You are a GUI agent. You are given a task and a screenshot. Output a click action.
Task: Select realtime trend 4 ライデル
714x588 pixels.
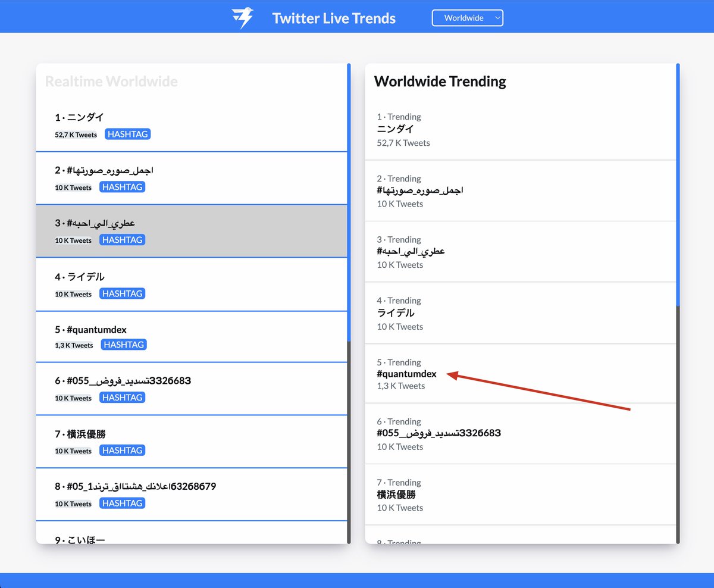(x=192, y=284)
